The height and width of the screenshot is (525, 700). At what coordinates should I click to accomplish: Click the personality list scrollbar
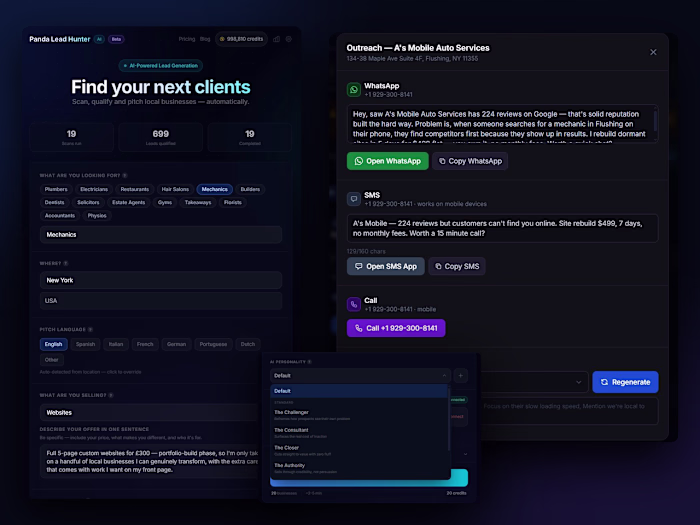tap(449, 418)
